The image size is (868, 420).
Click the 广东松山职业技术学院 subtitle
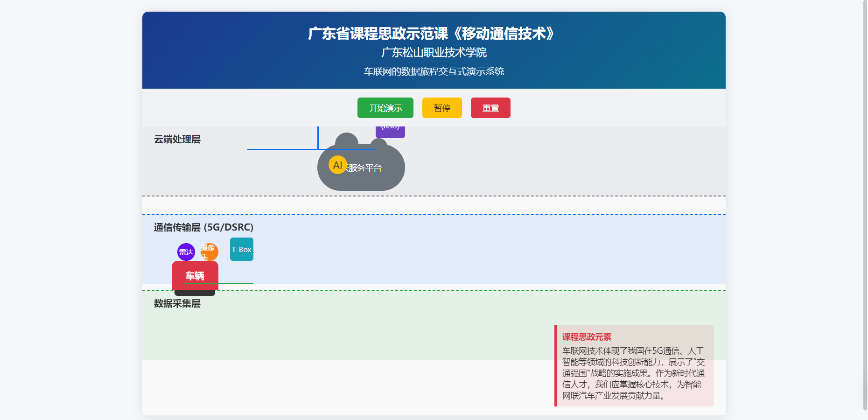pos(434,53)
